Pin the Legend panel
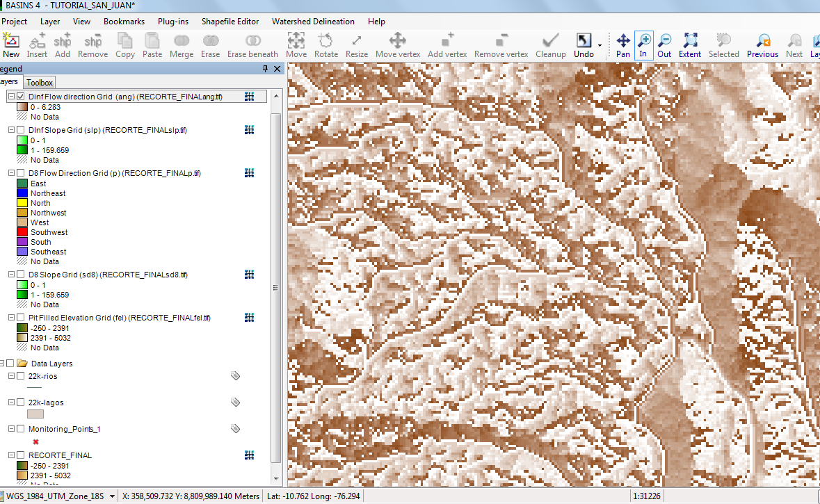 tap(265, 69)
